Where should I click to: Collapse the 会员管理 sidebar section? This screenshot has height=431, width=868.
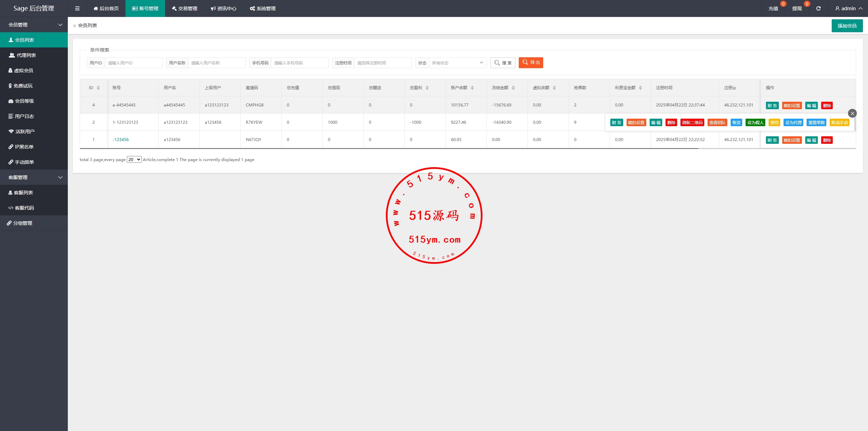pos(34,25)
